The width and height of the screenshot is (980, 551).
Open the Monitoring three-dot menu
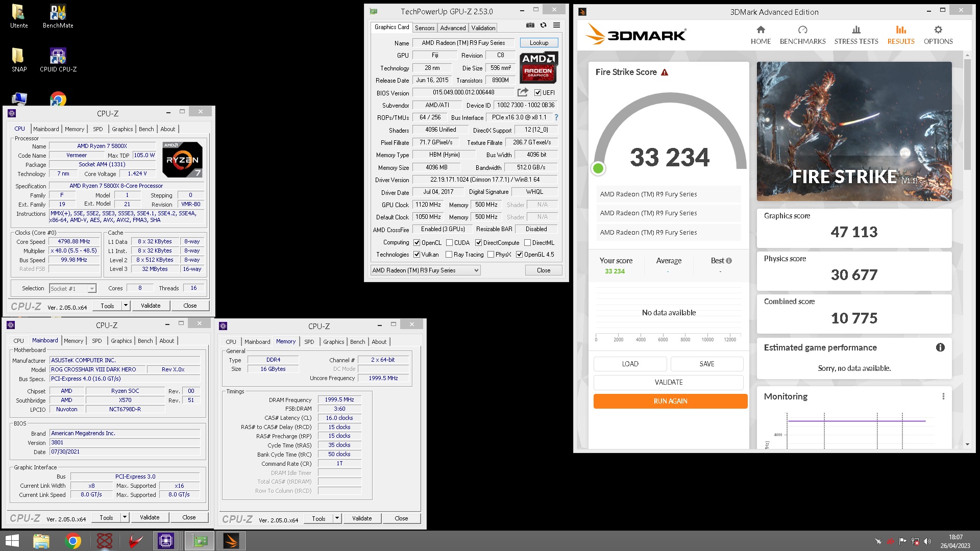coord(943,396)
